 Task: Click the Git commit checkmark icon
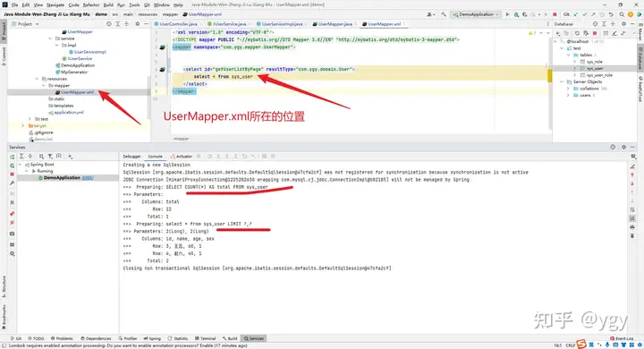pos(585,14)
